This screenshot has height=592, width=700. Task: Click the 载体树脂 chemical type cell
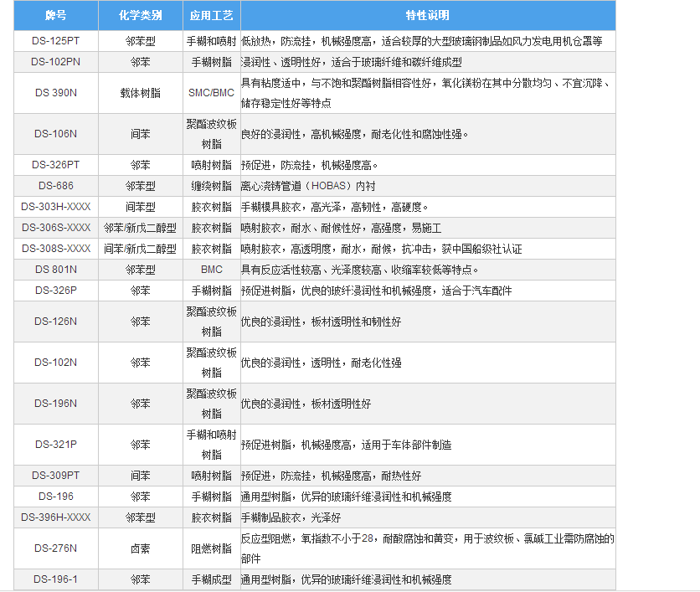[x=140, y=93]
